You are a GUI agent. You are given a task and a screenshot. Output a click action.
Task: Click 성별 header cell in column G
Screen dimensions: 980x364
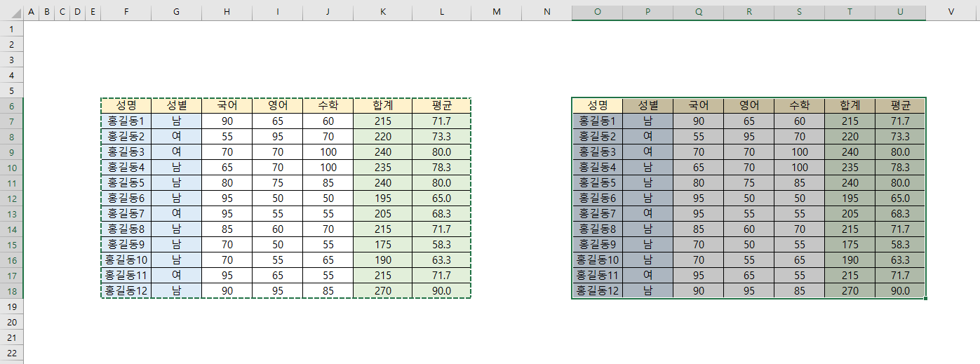(176, 105)
